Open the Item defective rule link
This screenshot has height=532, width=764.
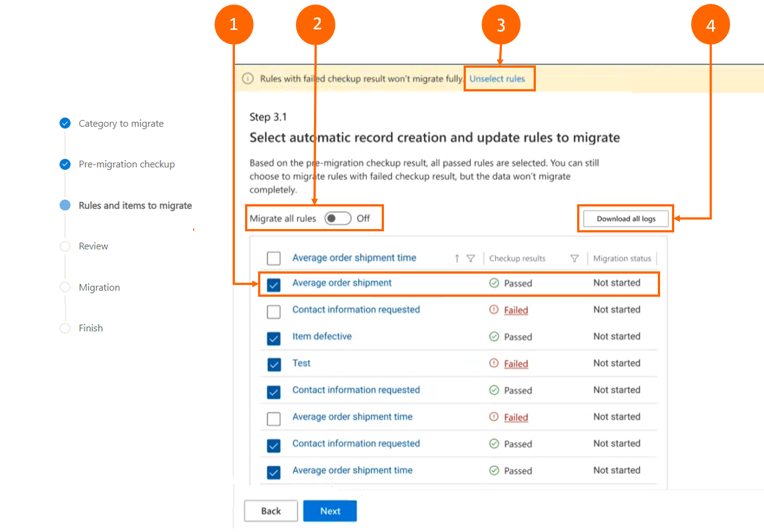322,336
